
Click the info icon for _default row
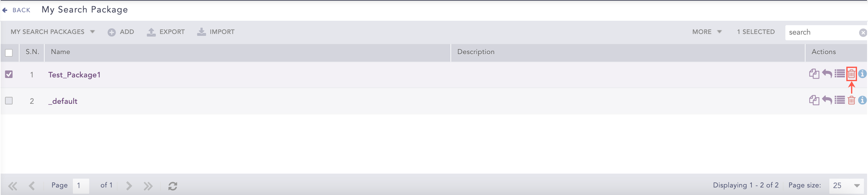(862, 100)
